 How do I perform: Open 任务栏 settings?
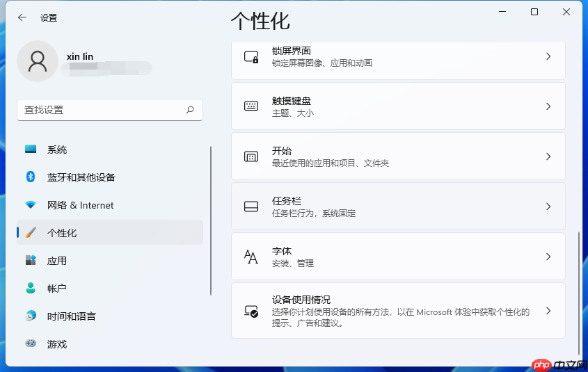click(398, 207)
